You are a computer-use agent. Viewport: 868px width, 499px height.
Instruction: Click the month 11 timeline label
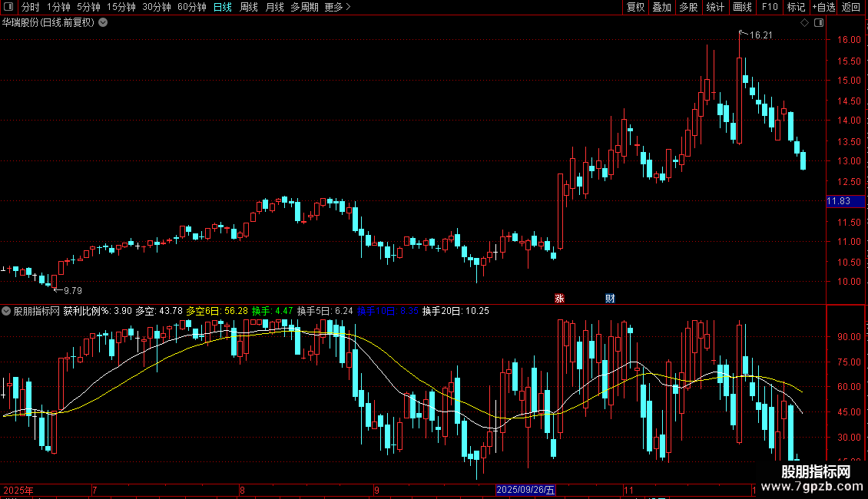coord(628,490)
